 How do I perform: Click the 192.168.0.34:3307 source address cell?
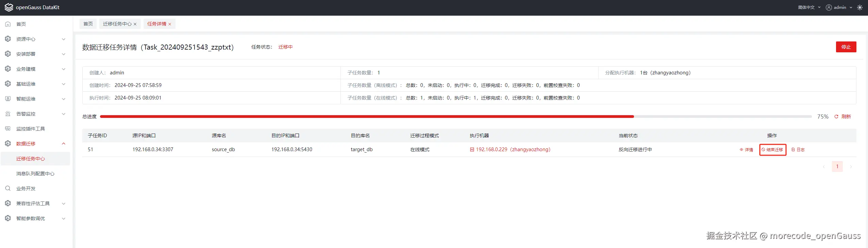(x=153, y=149)
